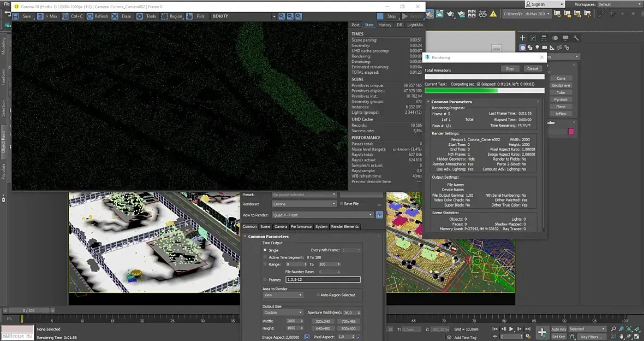Open the Renderer dropdown showing Corona
The height and width of the screenshot is (341, 644).
[304, 204]
